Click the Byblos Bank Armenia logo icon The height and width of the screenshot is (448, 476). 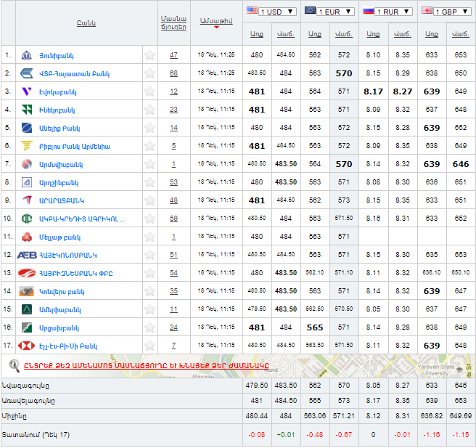click(27, 146)
